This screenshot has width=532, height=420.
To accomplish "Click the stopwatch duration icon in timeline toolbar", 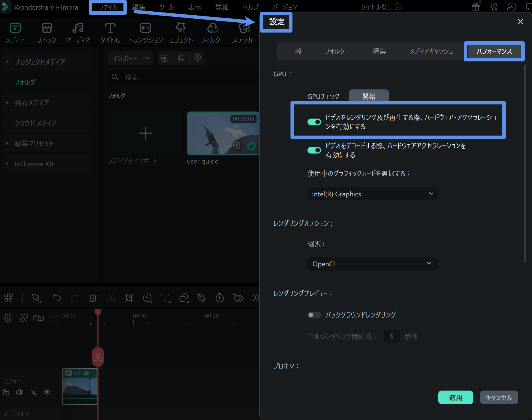I will 220,298.
